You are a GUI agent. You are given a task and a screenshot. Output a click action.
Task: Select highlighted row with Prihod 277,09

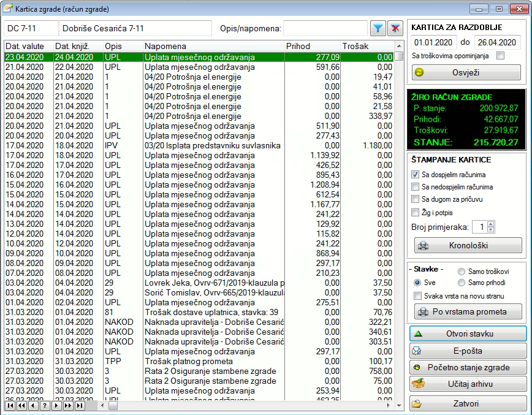(x=199, y=57)
